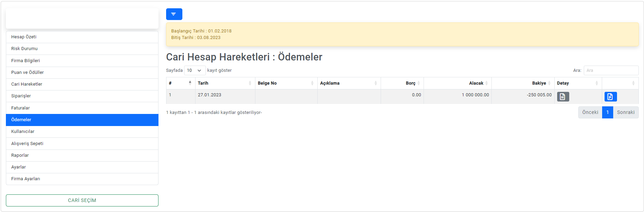Open the records-per-page dropdown showing 10

pyautogui.click(x=194, y=70)
